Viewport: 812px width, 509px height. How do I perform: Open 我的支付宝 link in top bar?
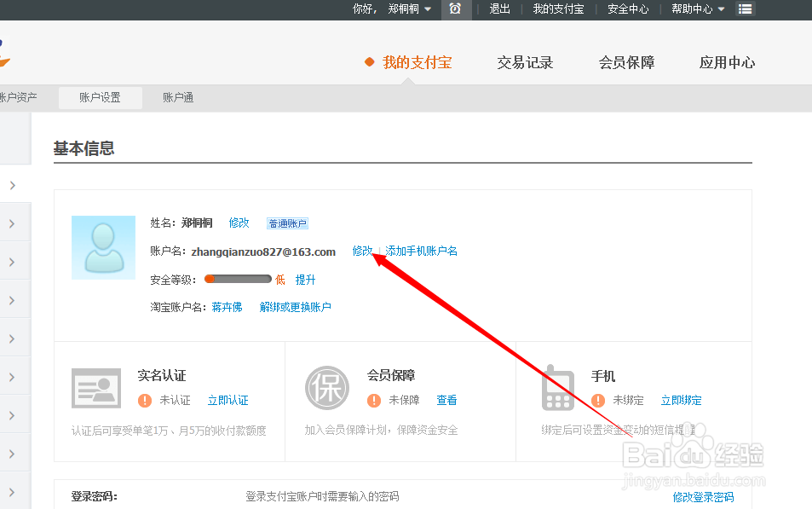pos(558,9)
